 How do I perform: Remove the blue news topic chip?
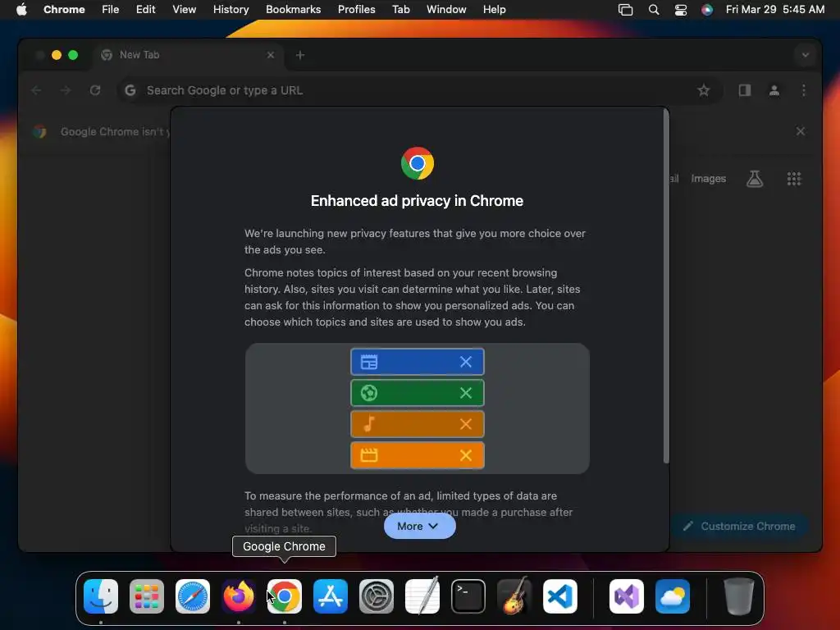(x=466, y=362)
